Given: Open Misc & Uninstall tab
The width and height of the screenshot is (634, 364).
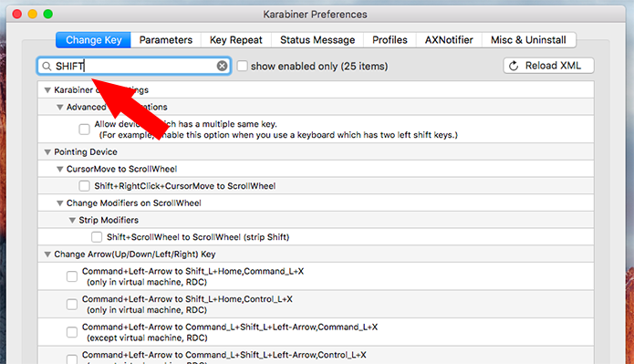Looking at the screenshot, I should [x=528, y=40].
